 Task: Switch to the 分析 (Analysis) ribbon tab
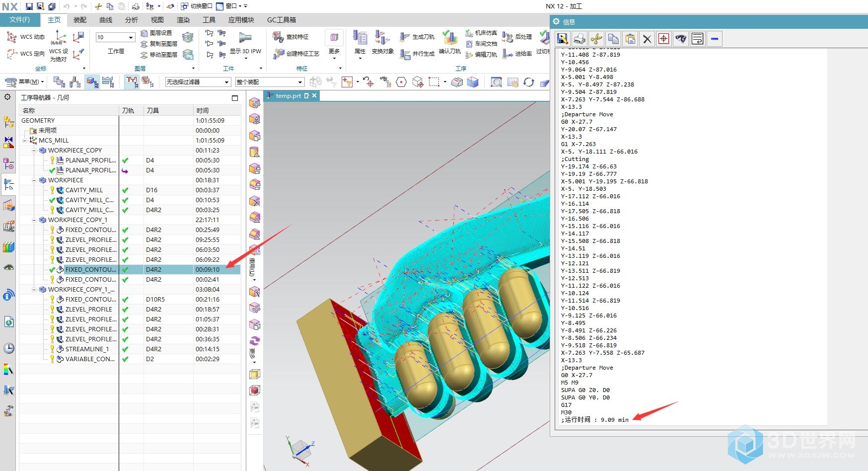[132, 20]
